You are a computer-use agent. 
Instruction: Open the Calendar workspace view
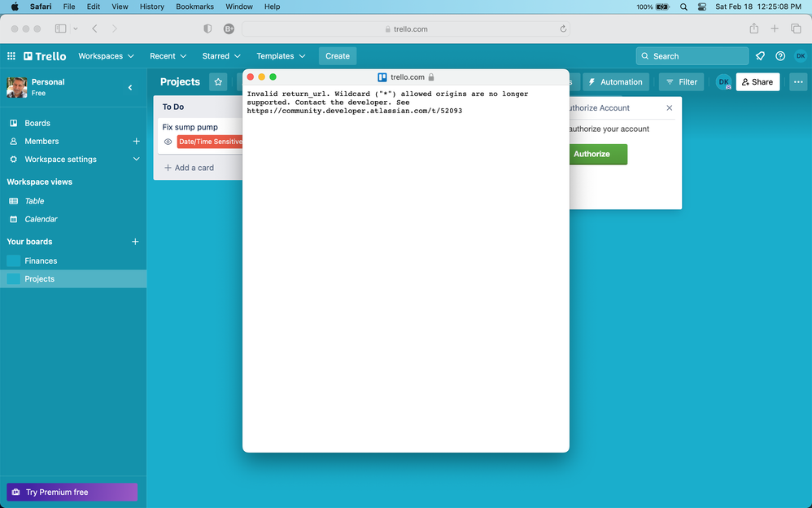click(x=41, y=219)
